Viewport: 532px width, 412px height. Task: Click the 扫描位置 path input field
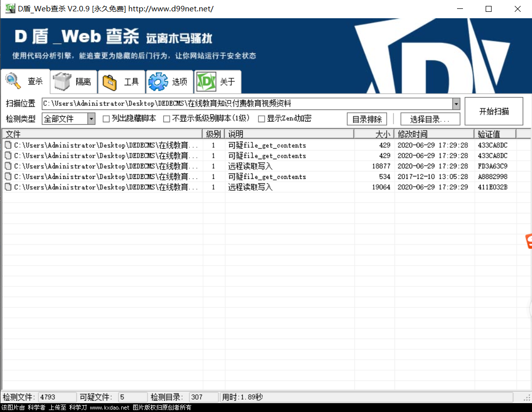click(x=247, y=104)
